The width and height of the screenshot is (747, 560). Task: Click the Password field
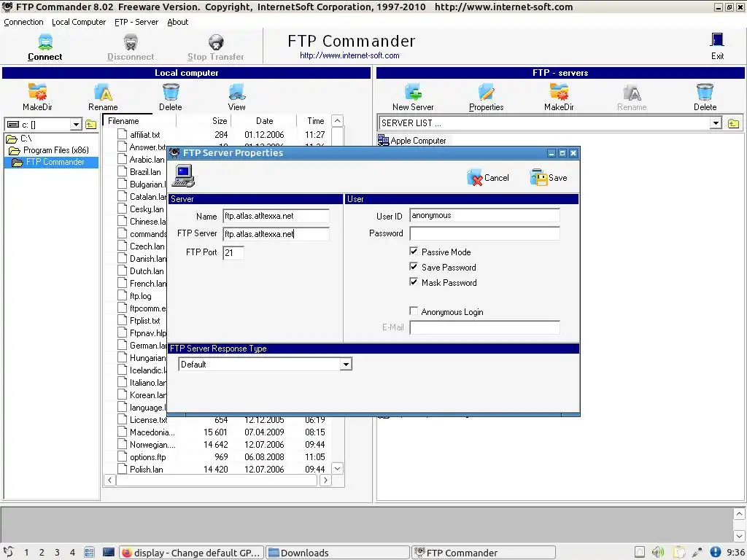tap(484, 233)
